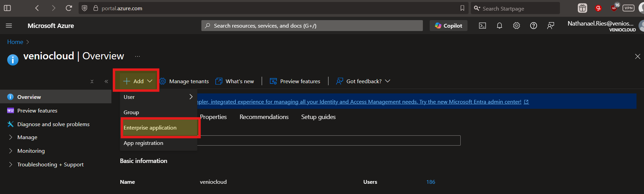The height and width of the screenshot is (194, 644).
Task: Toggle the VPN button in browser toolbar
Action: 628,8
